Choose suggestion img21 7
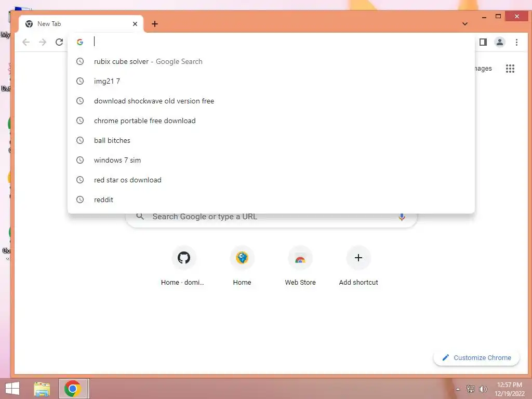The width and height of the screenshot is (532, 399). click(x=271, y=81)
